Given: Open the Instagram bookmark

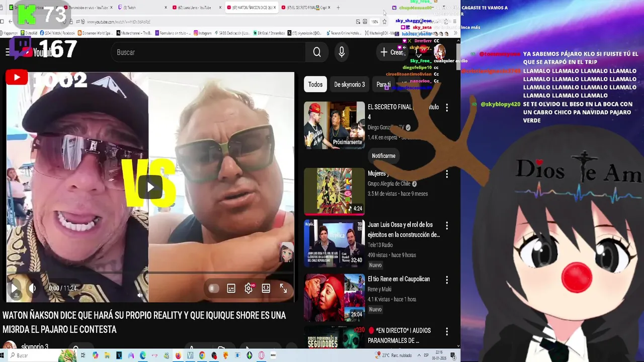Looking at the screenshot, I should pos(202,33).
